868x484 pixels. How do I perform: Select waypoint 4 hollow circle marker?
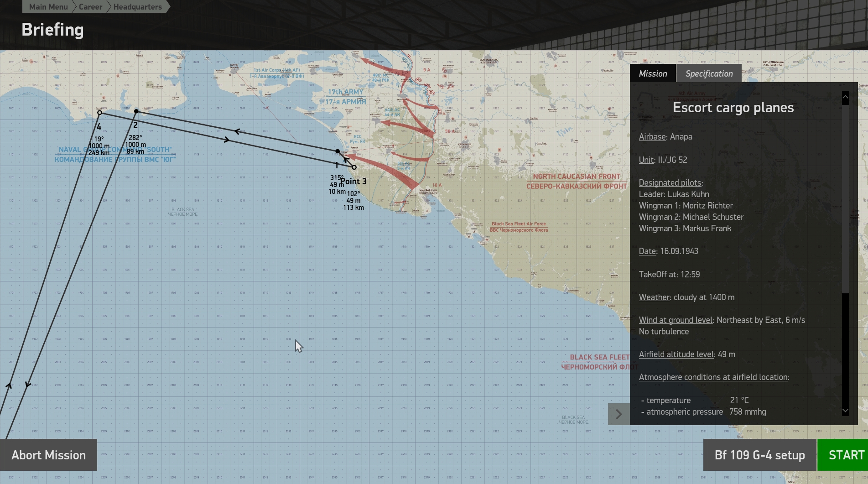click(99, 113)
